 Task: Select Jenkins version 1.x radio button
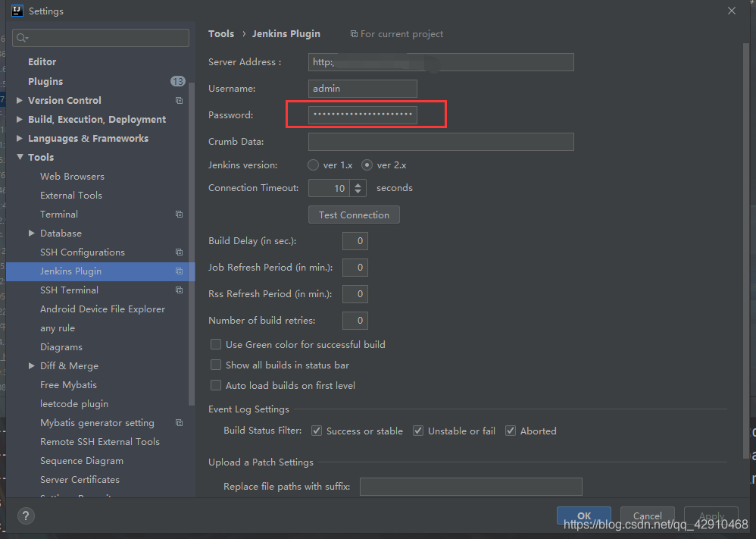click(314, 165)
